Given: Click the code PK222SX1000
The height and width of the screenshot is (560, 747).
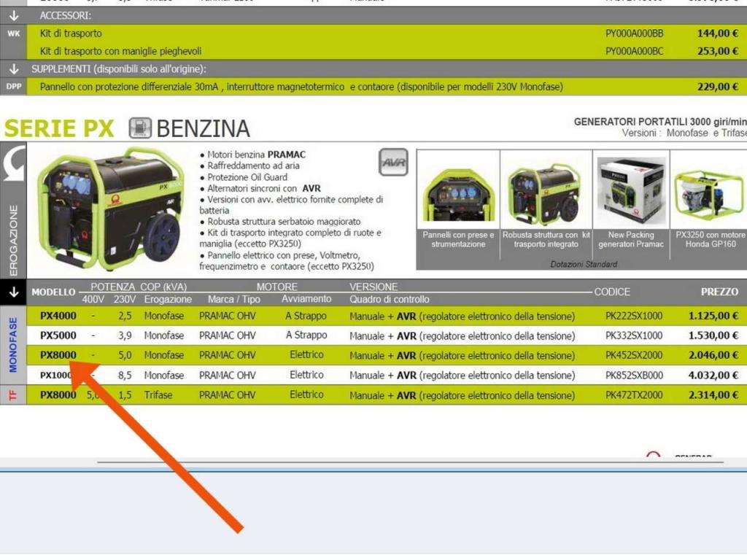Looking at the screenshot, I should point(634,316).
